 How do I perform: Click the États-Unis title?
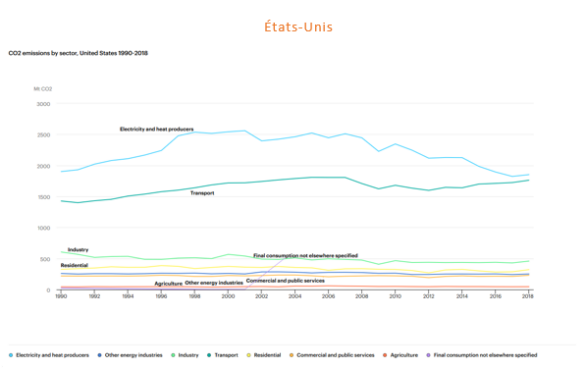coord(298,27)
